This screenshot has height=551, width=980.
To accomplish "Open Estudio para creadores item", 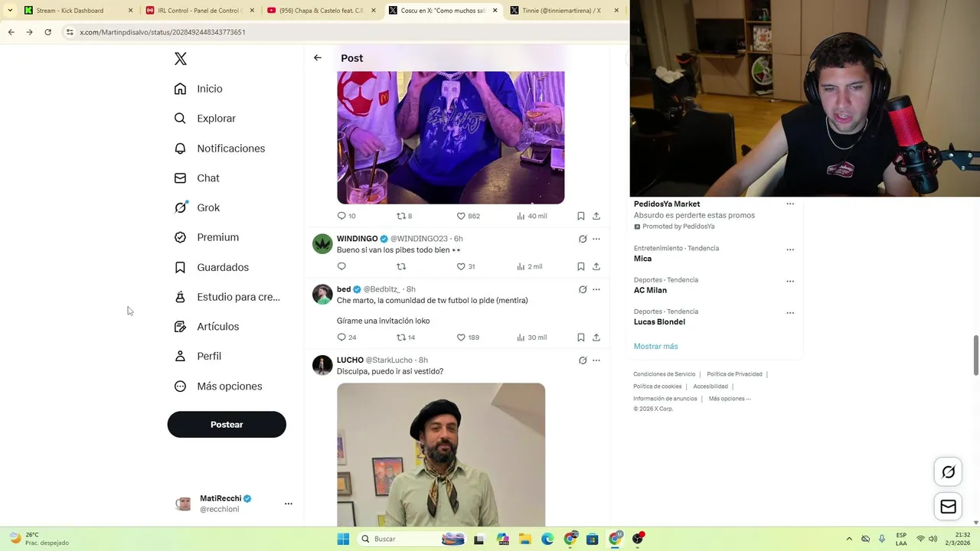I will click(227, 297).
